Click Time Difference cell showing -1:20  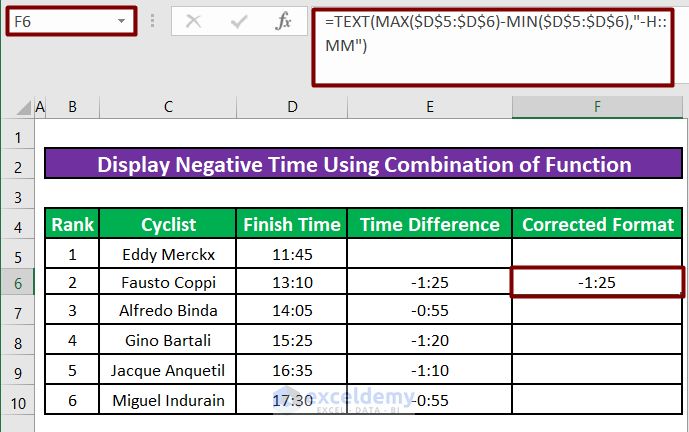(429, 342)
